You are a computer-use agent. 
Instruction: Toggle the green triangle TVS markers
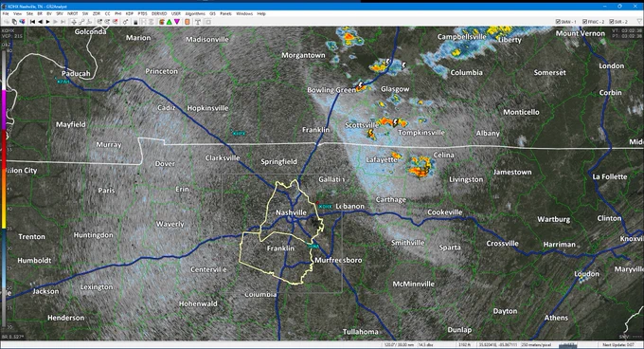(170, 22)
